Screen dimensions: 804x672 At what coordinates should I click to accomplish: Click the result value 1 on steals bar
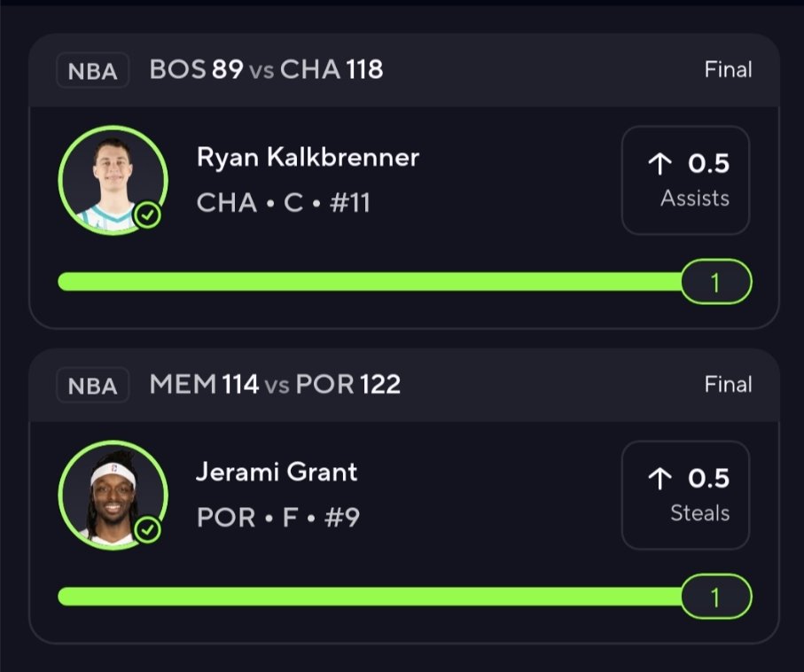715,598
